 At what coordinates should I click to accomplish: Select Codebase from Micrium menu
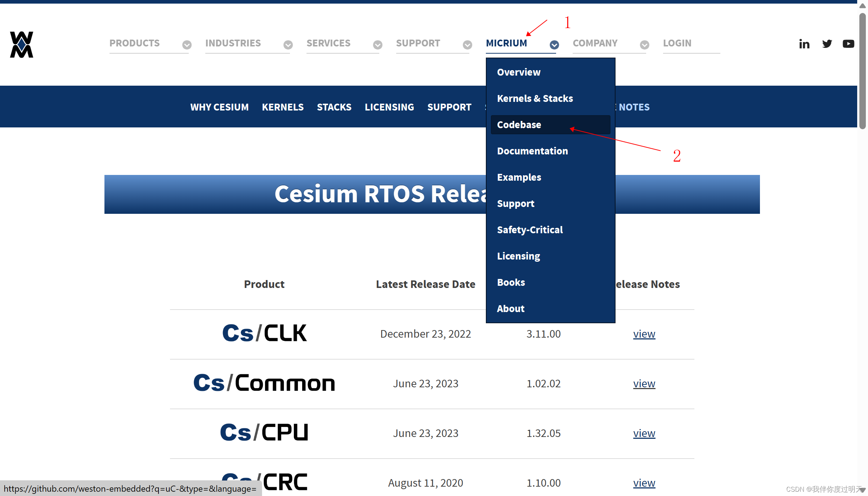519,125
